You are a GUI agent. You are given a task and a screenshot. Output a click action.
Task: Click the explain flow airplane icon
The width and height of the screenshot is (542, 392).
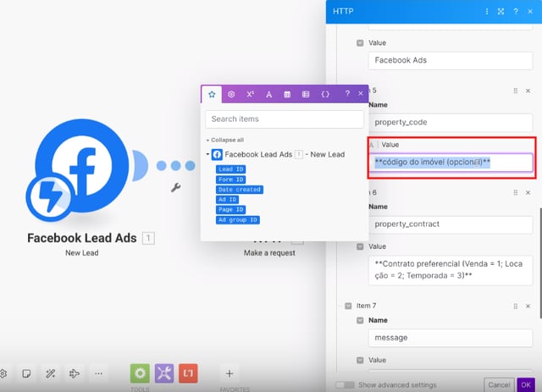pos(75,373)
